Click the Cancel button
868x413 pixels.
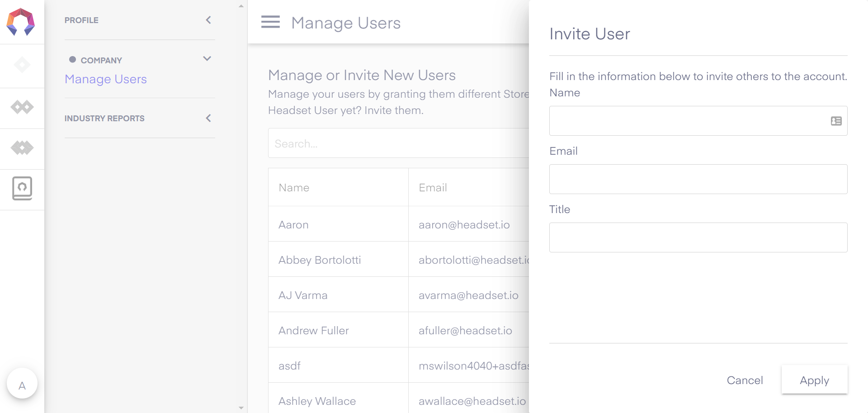pyautogui.click(x=745, y=380)
